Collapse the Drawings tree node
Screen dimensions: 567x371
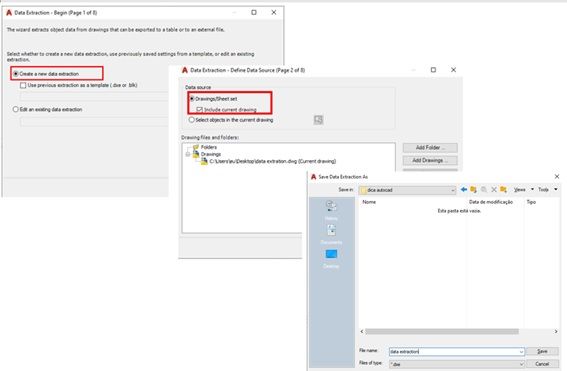(188, 154)
